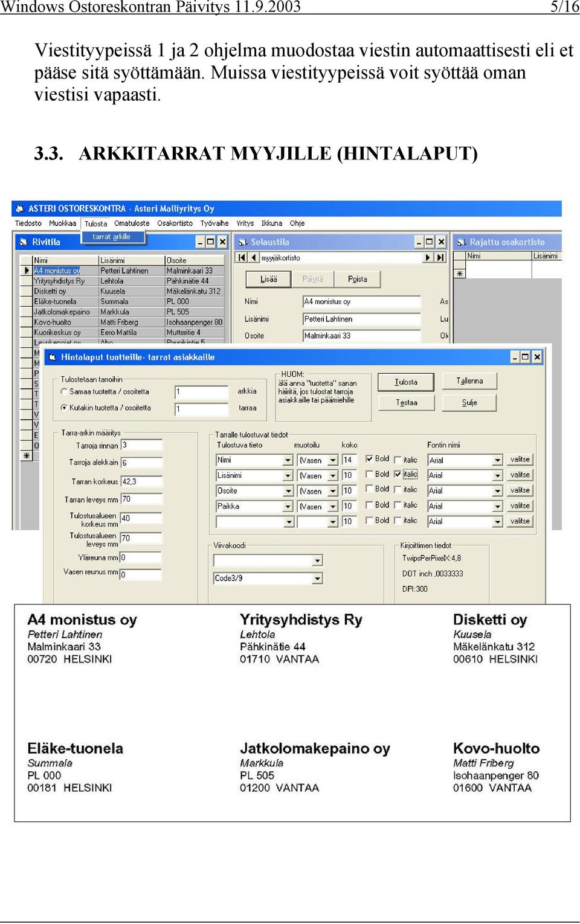Click the font size field showing 14
This screenshot has height=924, width=580.
[350, 460]
